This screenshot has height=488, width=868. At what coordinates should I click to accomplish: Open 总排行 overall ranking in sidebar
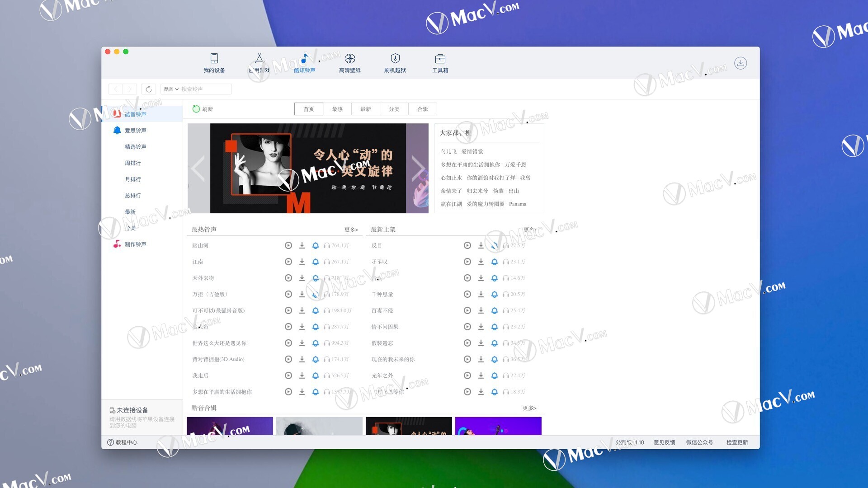pyautogui.click(x=133, y=196)
